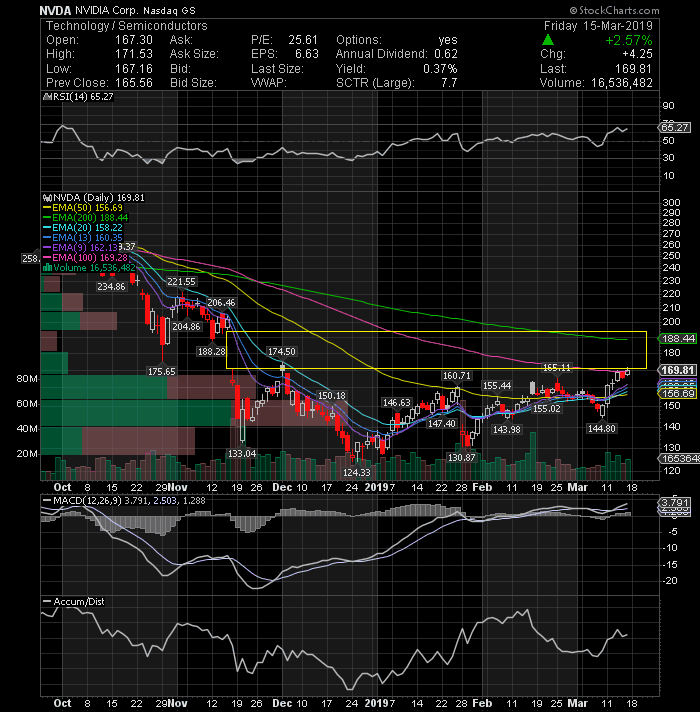Image resolution: width=700 pixels, height=712 pixels.
Task: Click the Technology / Semiconductors sector label
Action: click(x=127, y=26)
